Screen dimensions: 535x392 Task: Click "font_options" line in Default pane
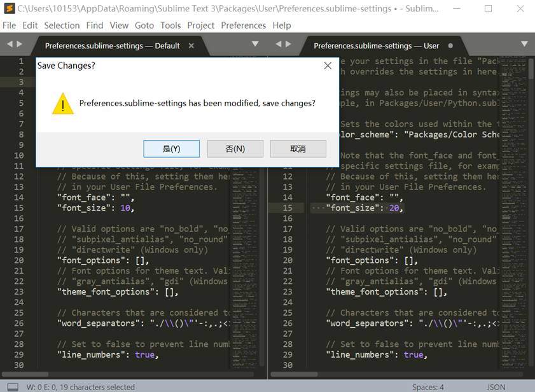pyautogui.click(x=103, y=260)
